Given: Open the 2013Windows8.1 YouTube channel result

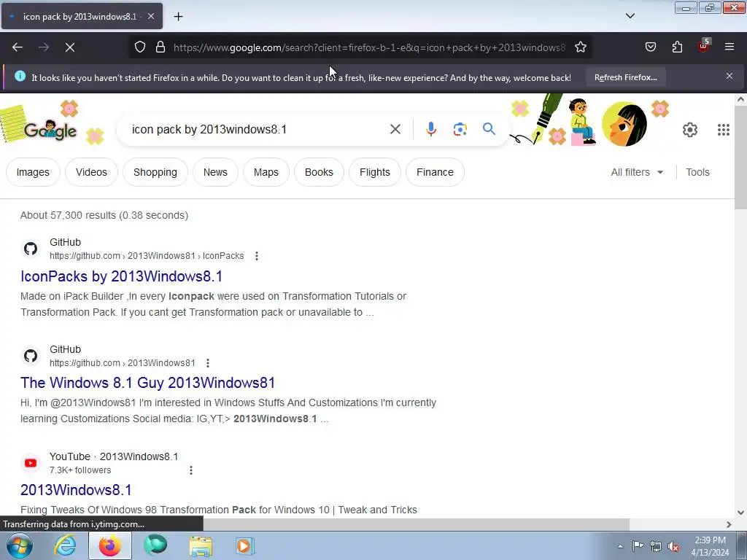Looking at the screenshot, I should click(76, 490).
